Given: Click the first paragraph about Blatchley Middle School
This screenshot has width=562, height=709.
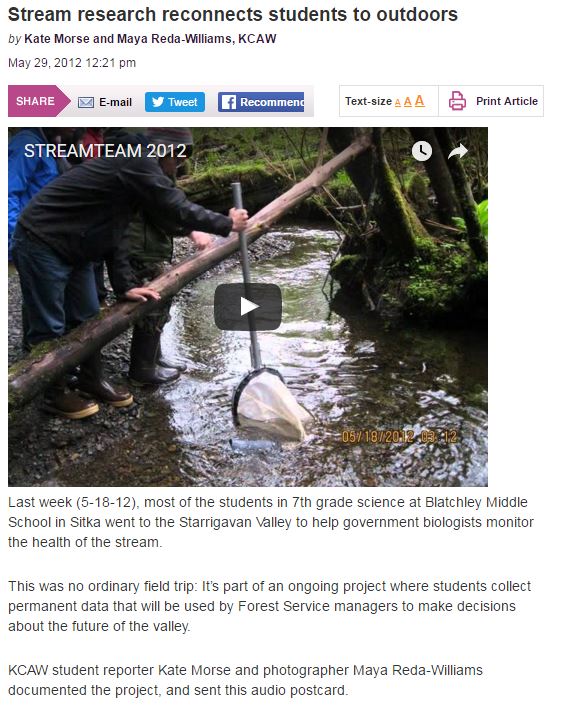Looking at the screenshot, I should [271, 522].
